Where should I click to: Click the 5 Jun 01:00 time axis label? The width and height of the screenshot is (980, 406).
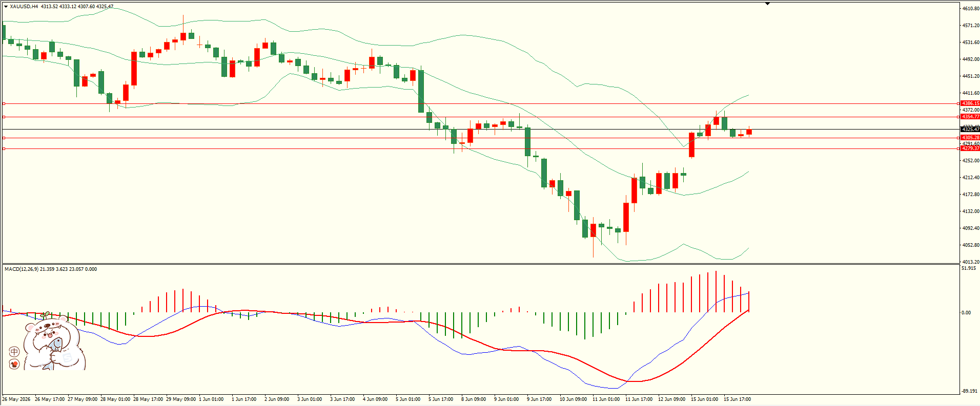409,399
